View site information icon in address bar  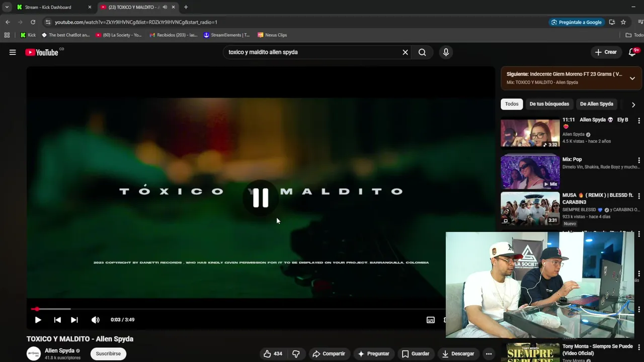coord(48,22)
